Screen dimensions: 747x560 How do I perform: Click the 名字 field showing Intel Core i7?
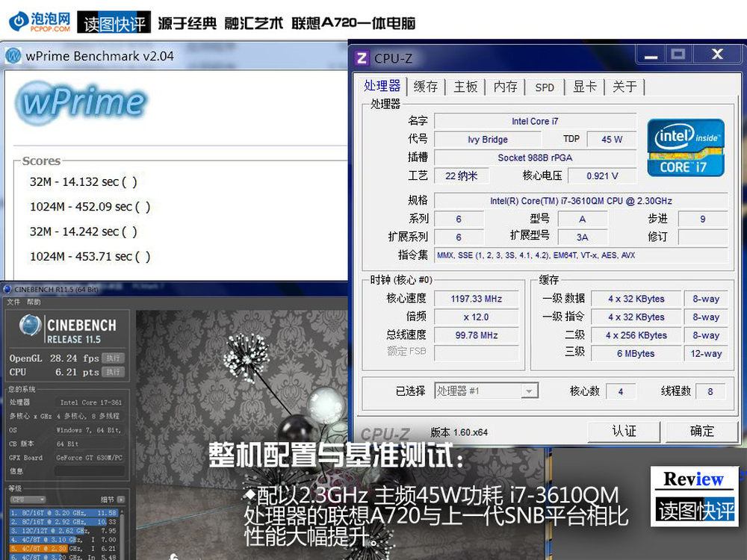pos(535,122)
